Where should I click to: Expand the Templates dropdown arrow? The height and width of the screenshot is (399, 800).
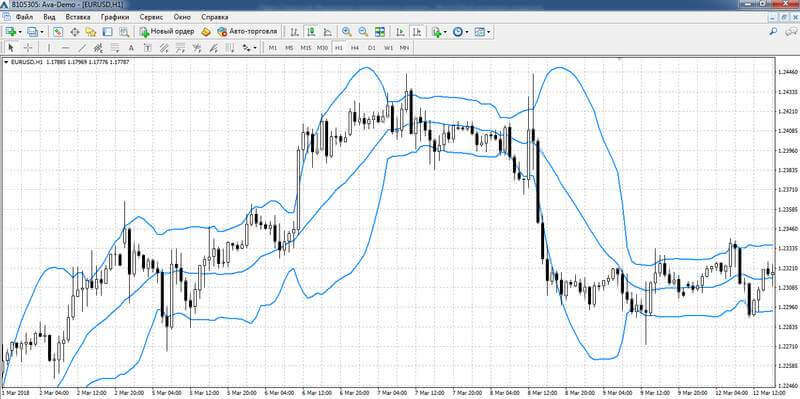pyautogui.click(x=488, y=32)
